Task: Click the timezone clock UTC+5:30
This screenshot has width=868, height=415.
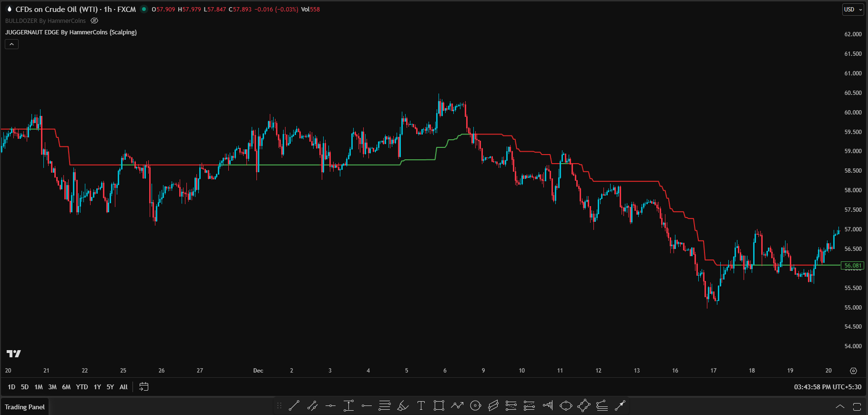Action: click(x=827, y=387)
